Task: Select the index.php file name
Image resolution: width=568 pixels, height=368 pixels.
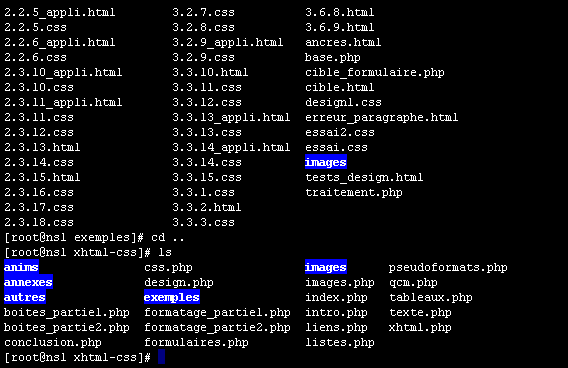Action: pyautogui.click(x=336, y=298)
